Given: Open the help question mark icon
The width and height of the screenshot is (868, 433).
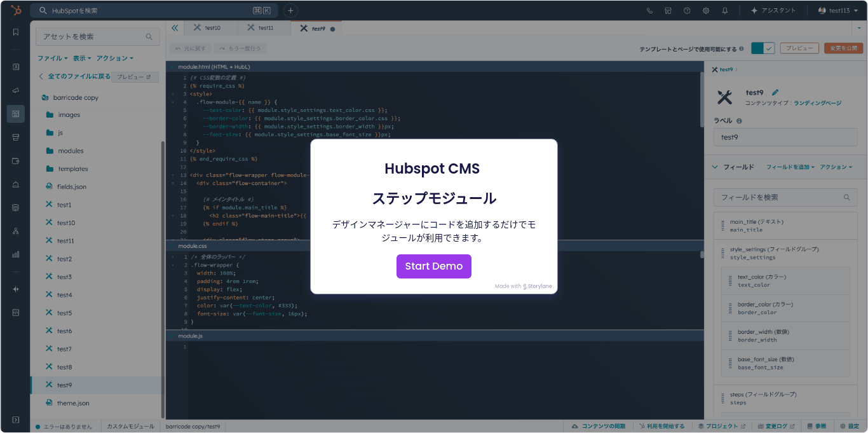Looking at the screenshot, I should coord(687,11).
